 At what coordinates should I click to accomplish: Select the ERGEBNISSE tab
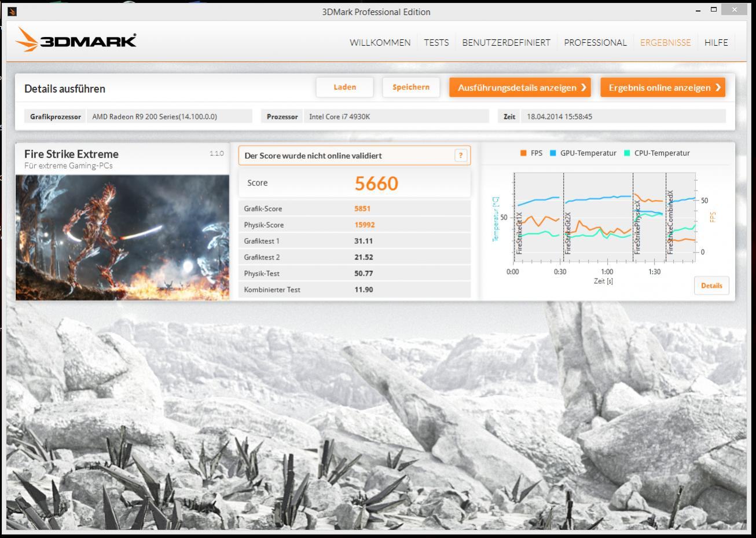[x=665, y=43]
